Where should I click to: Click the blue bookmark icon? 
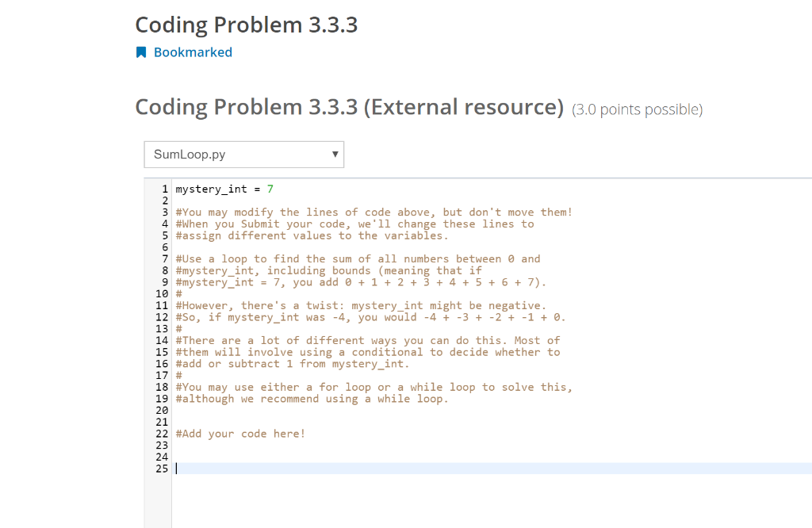pyautogui.click(x=141, y=52)
